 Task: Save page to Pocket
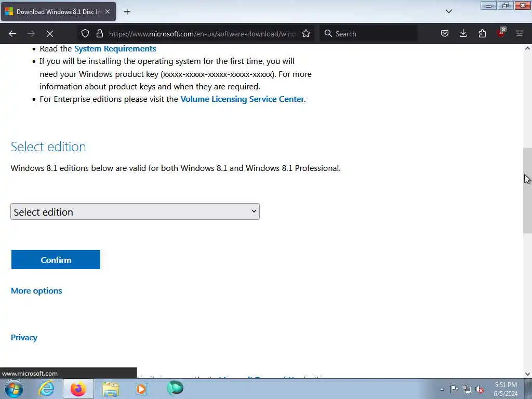coord(445,33)
